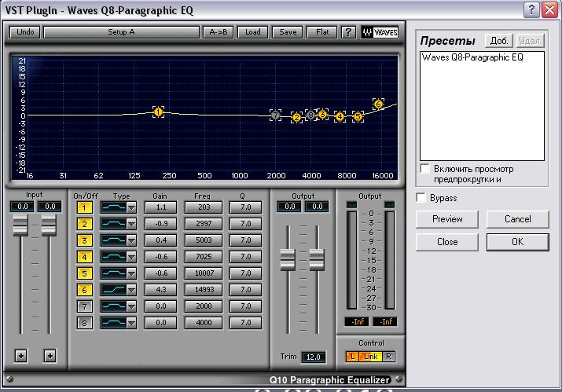This screenshot has width=562, height=392.
Task: Click the Undo button
Action: click(24, 32)
